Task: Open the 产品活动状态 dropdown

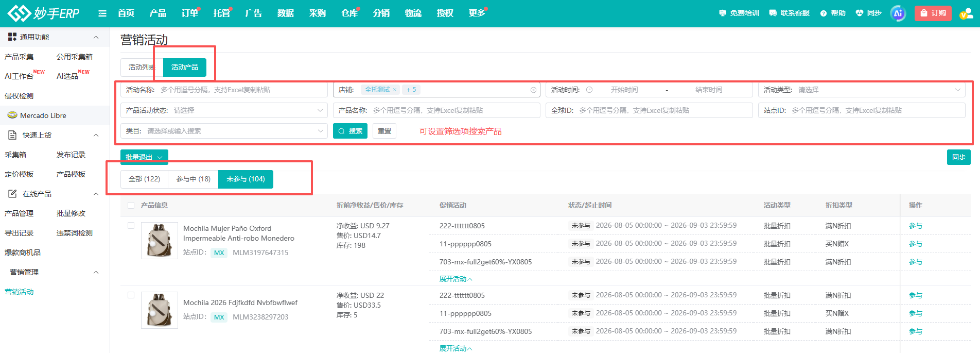Action: 224,110
